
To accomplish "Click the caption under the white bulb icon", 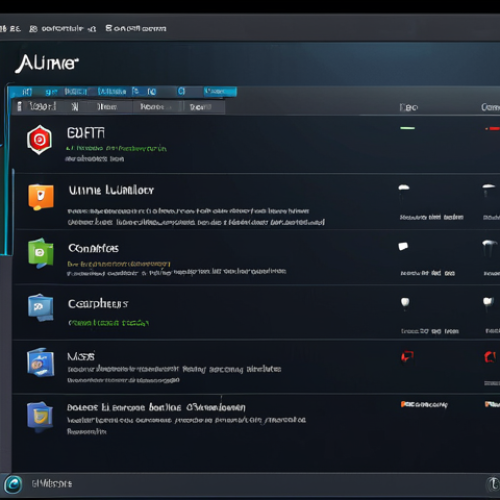I will coord(430,331).
